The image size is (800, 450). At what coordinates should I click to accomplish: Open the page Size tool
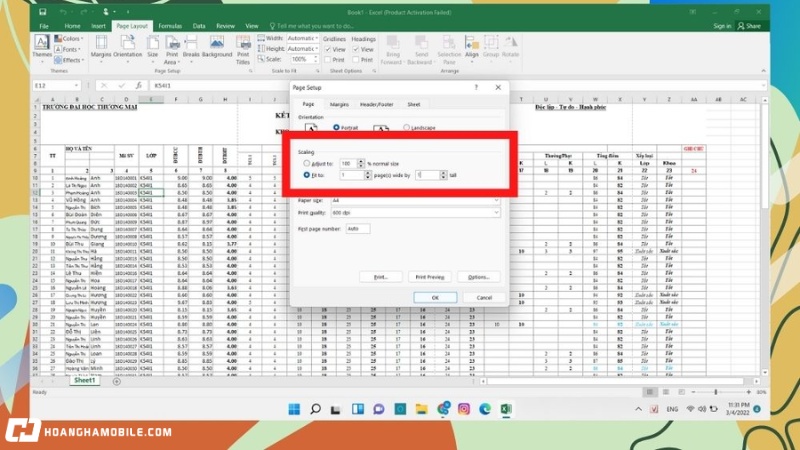(x=153, y=47)
